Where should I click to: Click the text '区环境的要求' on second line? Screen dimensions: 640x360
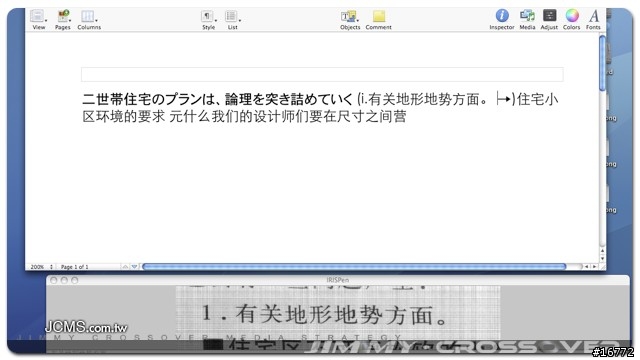coord(124,116)
